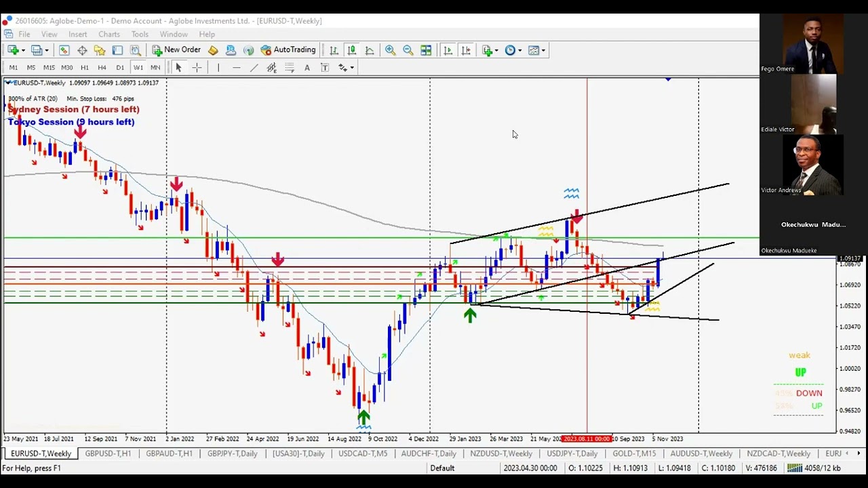Draw a trendline
868x488 pixels.
[254, 68]
